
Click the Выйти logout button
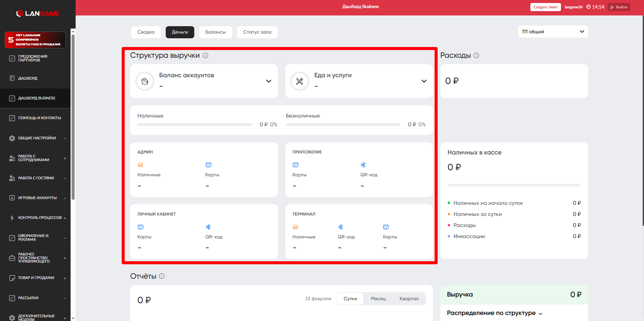pos(619,7)
